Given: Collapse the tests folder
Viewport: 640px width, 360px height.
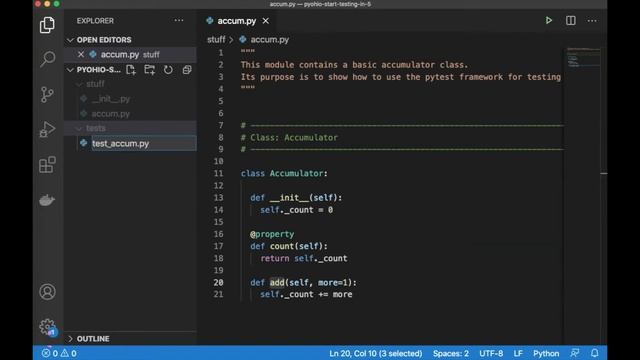Looking at the screenshot, I should click(79, 128).
